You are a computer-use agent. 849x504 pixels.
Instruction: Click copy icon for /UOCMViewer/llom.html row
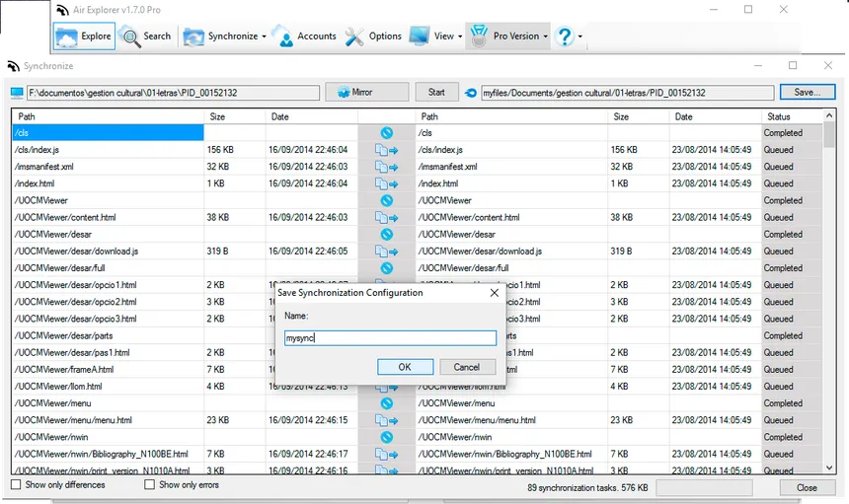[387, 388]
